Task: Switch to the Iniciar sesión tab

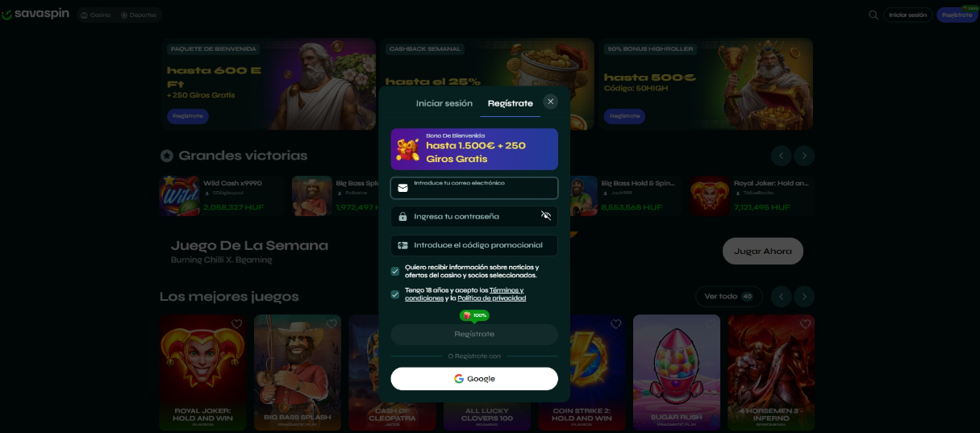Action: 444,103
